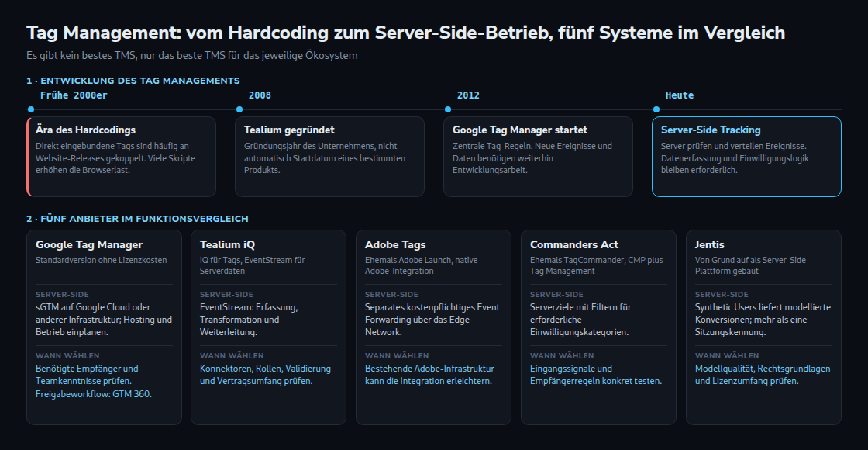The height and width of the screenshot is (450, 868).
Task: Click 'sGTM auf Google Cloud' paragraph
Action: [x=104, y=320]
